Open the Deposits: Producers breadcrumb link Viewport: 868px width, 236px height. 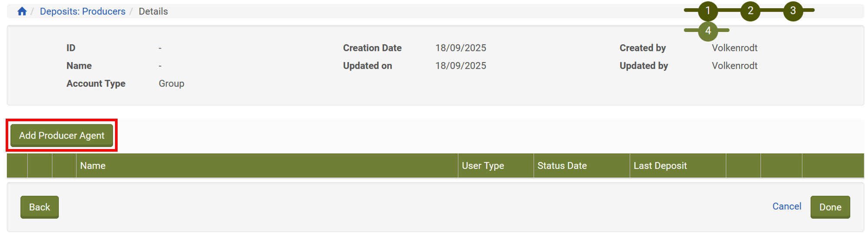pyautogui.click(x=82, y=11)
